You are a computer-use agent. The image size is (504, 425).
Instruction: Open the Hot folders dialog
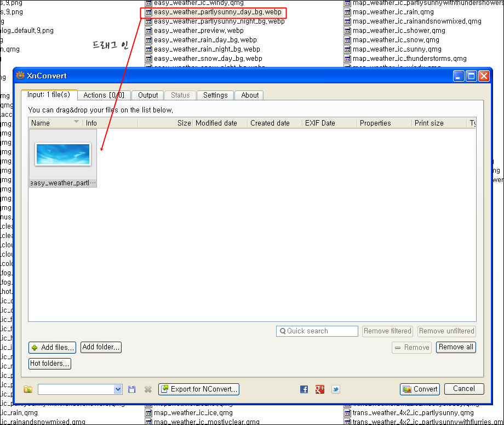coord(50,364)
